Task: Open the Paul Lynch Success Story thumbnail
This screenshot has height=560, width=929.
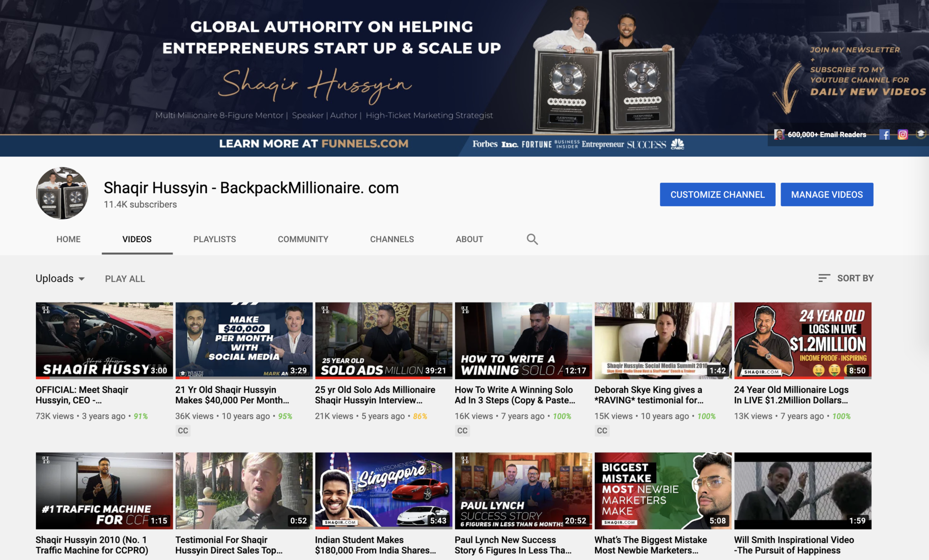Action: point(523,491)
